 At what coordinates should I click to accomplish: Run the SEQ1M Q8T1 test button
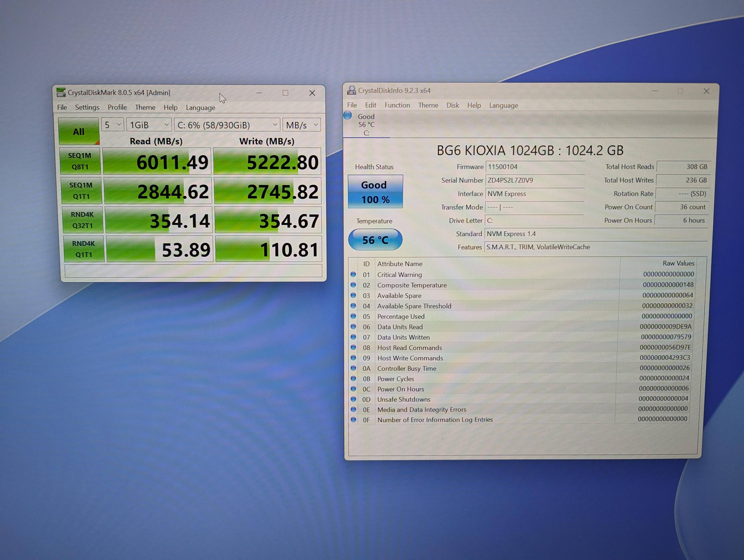[80, 161]
